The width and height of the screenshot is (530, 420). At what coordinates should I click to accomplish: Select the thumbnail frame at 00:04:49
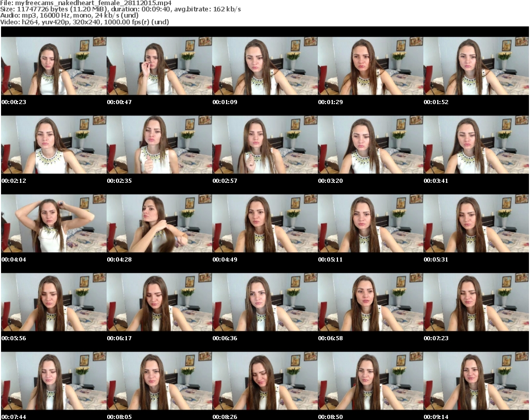coord(265,224)
